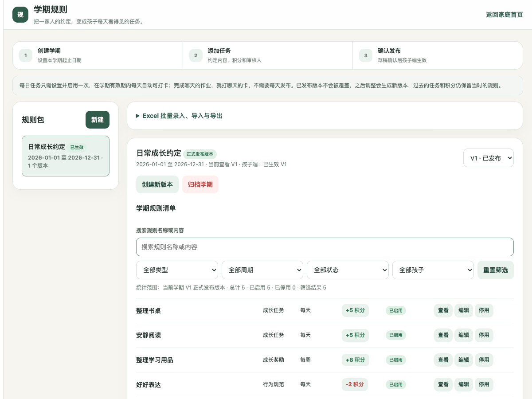Image resolution: width=532 pixels, height=399 pixels.
Task: Click the 行为规范 type label
Action: click(274, 384)
